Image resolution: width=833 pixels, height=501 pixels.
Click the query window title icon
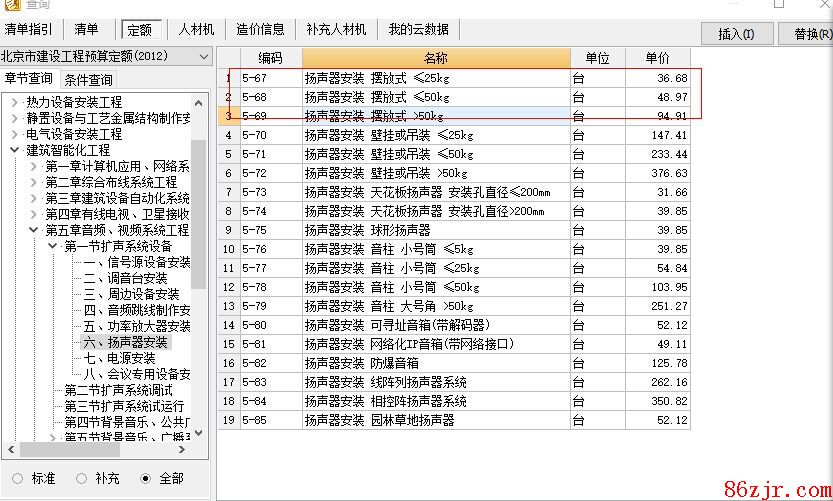tap(11, 5)
